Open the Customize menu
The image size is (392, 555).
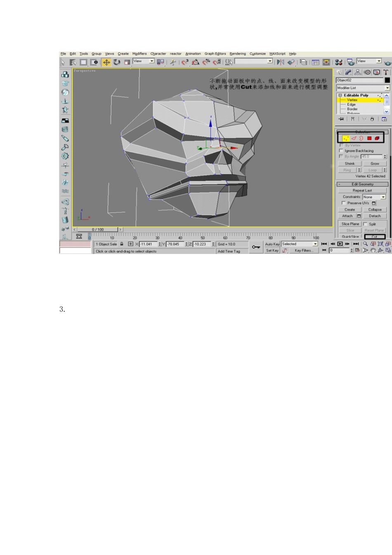(257, 54)
